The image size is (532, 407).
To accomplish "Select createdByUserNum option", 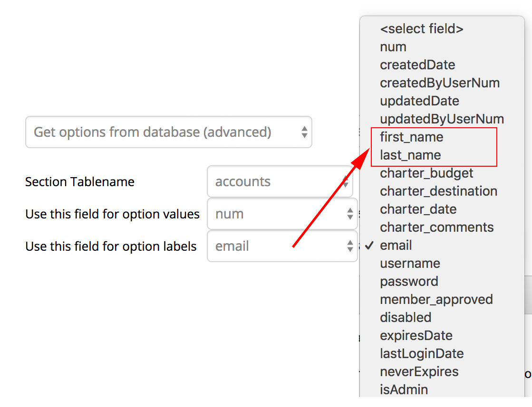I will click(440, 83).
